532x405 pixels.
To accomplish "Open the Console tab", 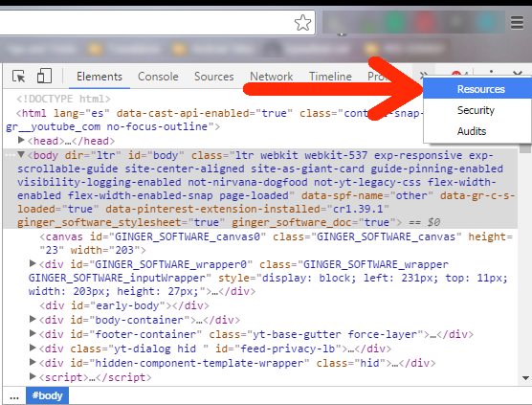I will [x=158, y=77].
